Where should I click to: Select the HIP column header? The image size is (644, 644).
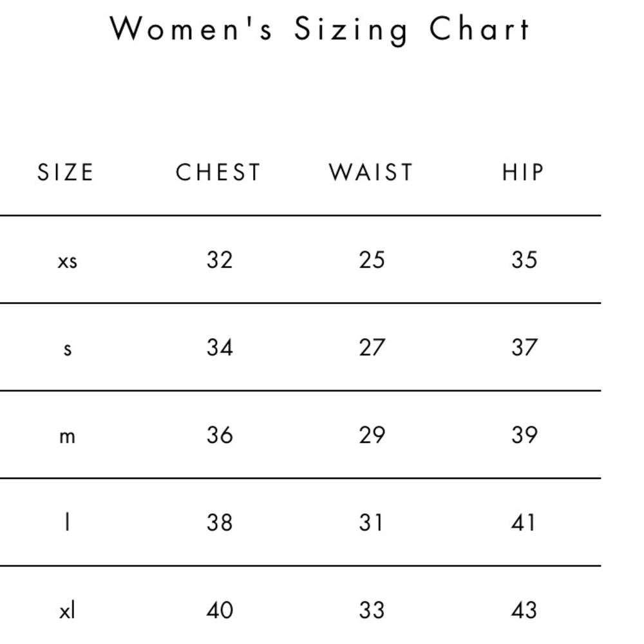click(x=523, y=172)
